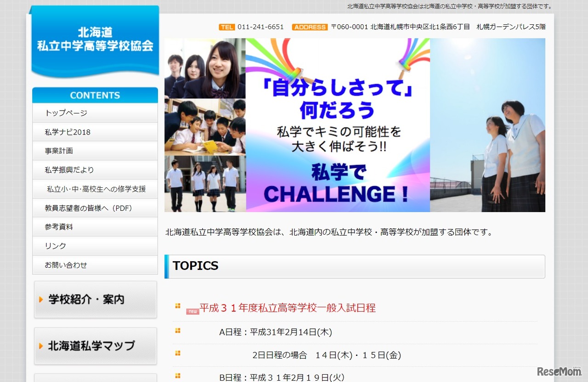Click the orange TEL icon
The width and height of the screenshot is (588, 382).
pyautogui.click(x=227, y=27)
